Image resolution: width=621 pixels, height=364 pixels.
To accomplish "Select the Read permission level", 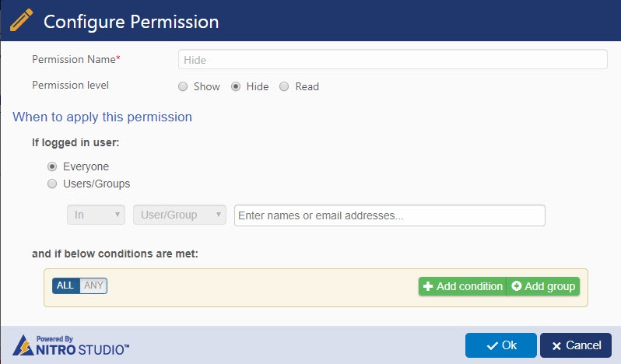I will (284, 86).
